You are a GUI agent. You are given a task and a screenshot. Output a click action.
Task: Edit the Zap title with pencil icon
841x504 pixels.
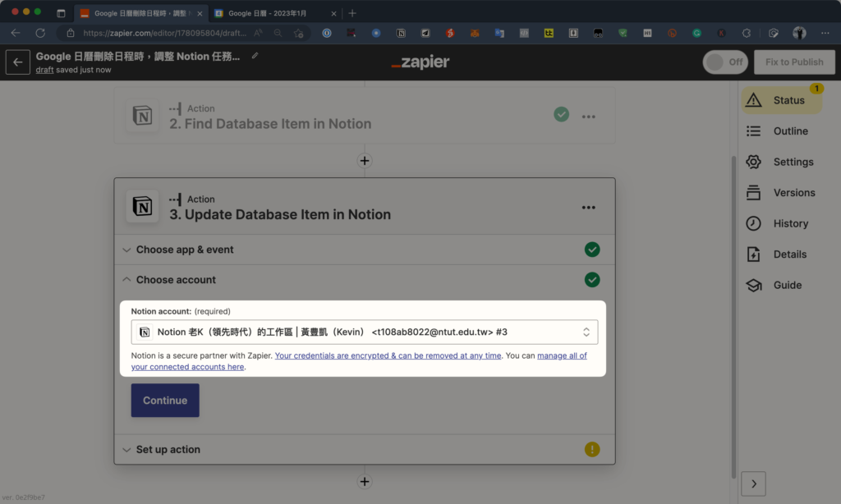255,56
